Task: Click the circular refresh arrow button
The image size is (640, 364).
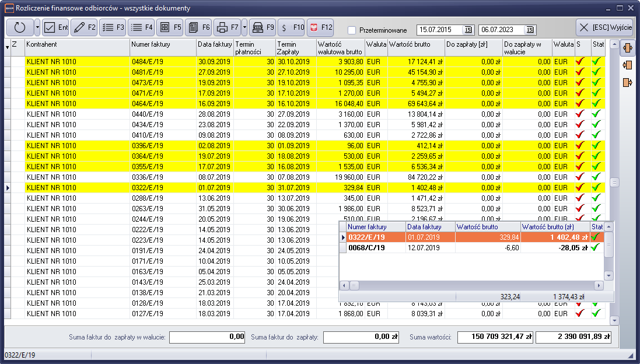Action: 20,27
